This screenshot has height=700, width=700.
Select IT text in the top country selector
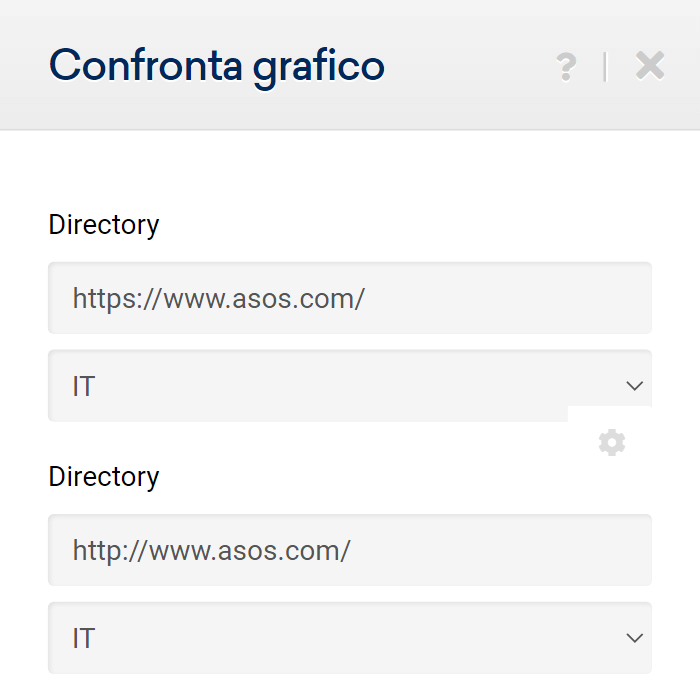pyautogui.click(x=84, y=386)
